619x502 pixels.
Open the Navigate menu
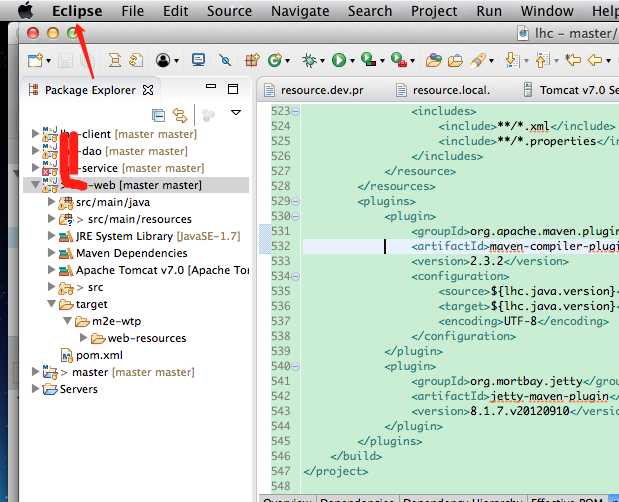tap(300, 11)
